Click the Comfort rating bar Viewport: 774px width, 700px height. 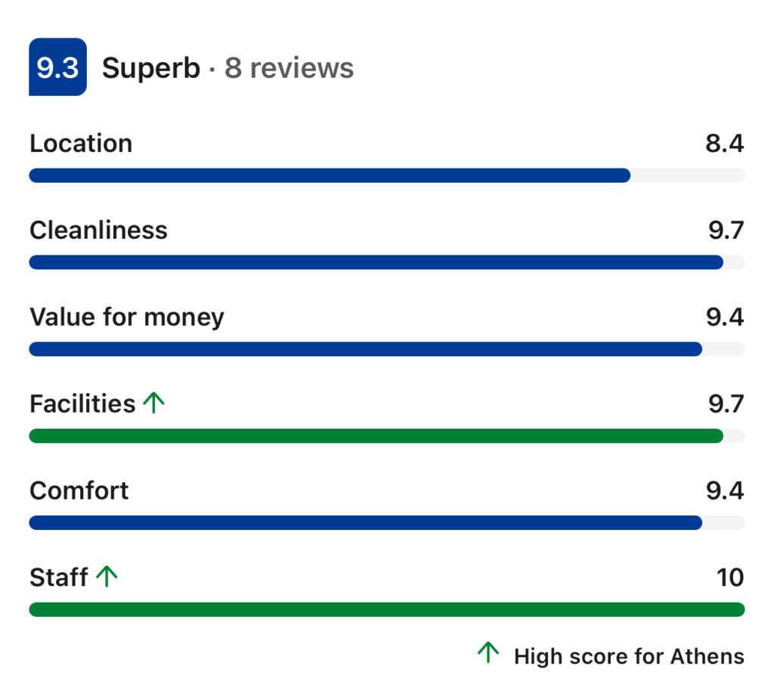click(x=387, y=523)
